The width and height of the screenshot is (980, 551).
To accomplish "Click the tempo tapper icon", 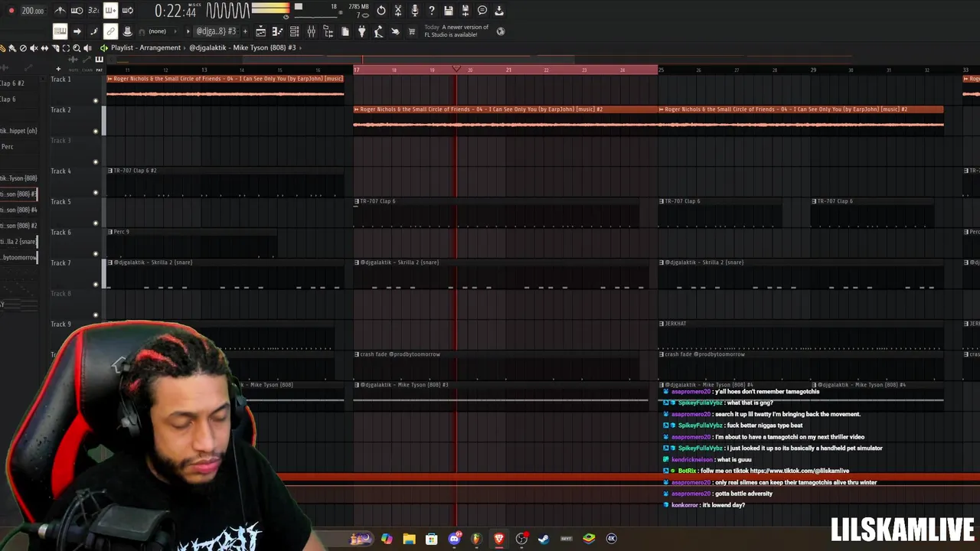I will tap(378, 31).
